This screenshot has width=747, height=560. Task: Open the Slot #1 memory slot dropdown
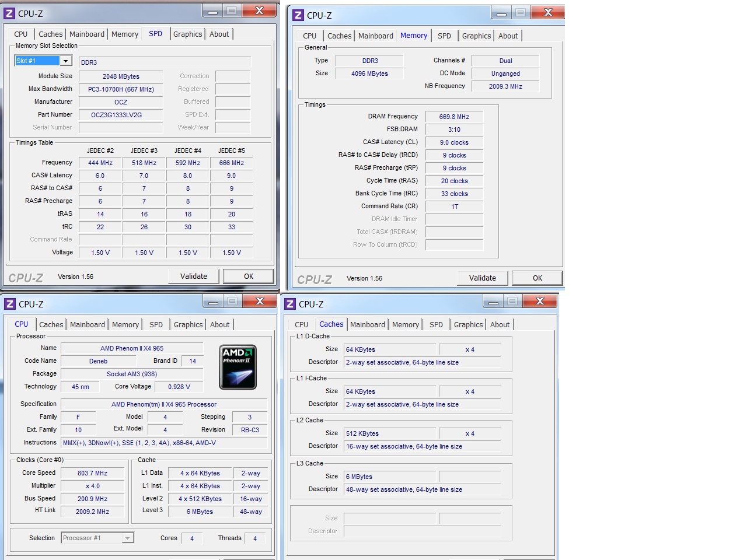click(65, 61)
